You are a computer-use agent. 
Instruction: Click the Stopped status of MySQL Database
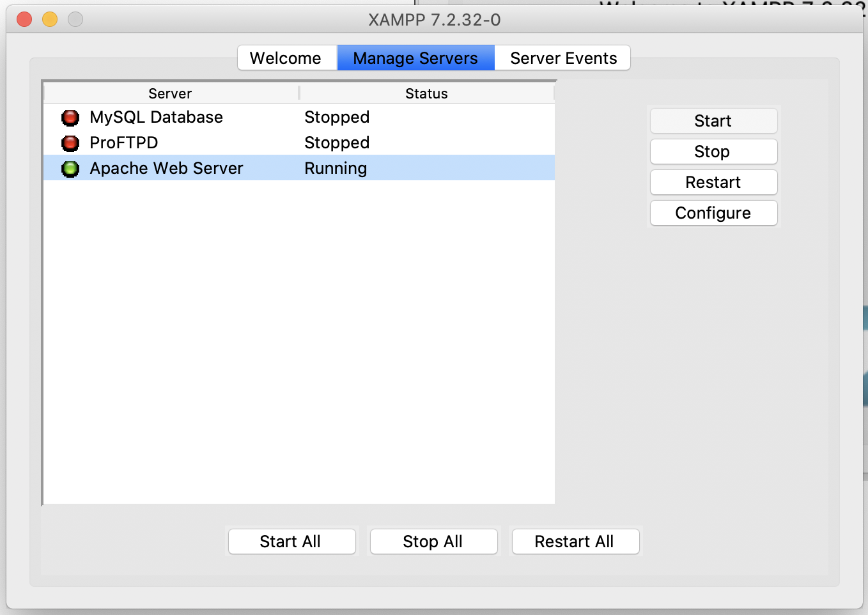[337, 117]
